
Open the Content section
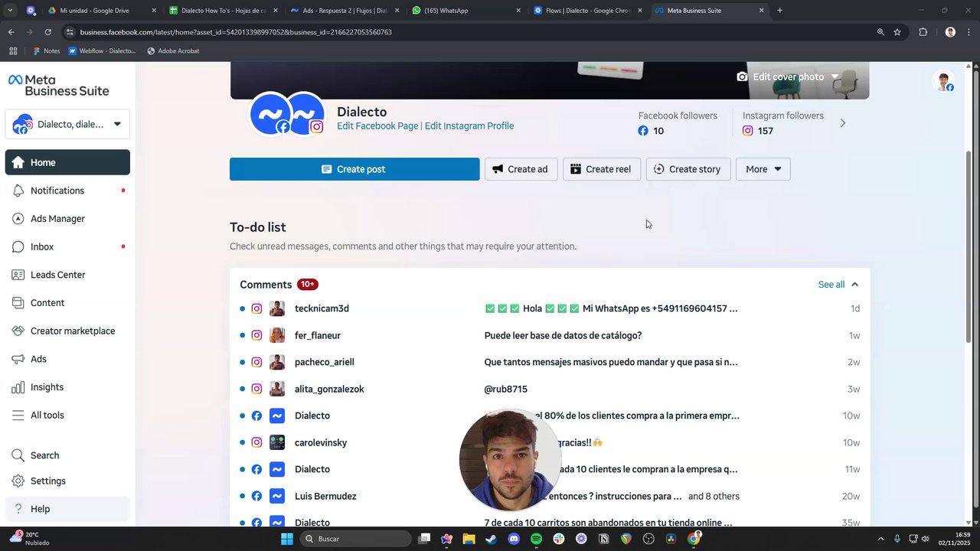[x=67, y=303]
